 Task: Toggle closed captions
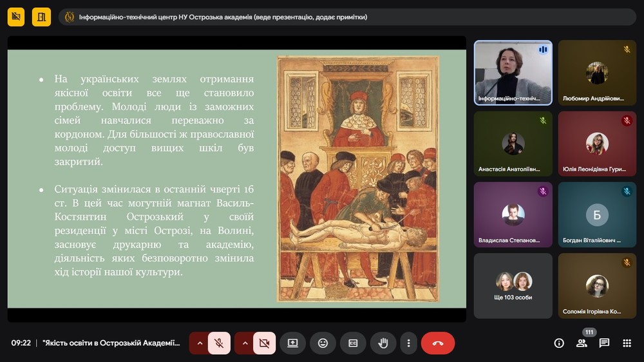pyautogui.click(x=353, y=343)
